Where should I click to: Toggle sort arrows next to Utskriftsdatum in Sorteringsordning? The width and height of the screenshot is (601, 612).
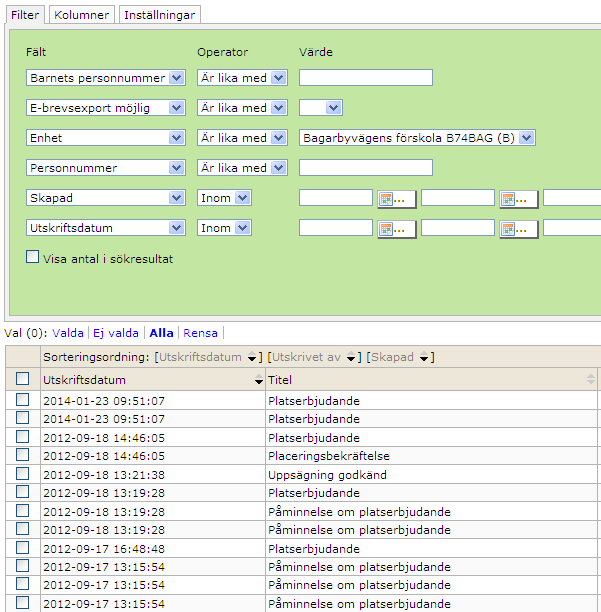[x=252, y=357]
